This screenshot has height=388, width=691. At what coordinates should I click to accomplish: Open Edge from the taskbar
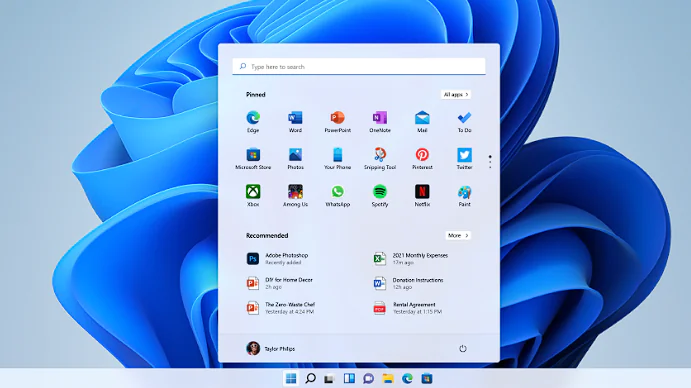pos(407,378)
